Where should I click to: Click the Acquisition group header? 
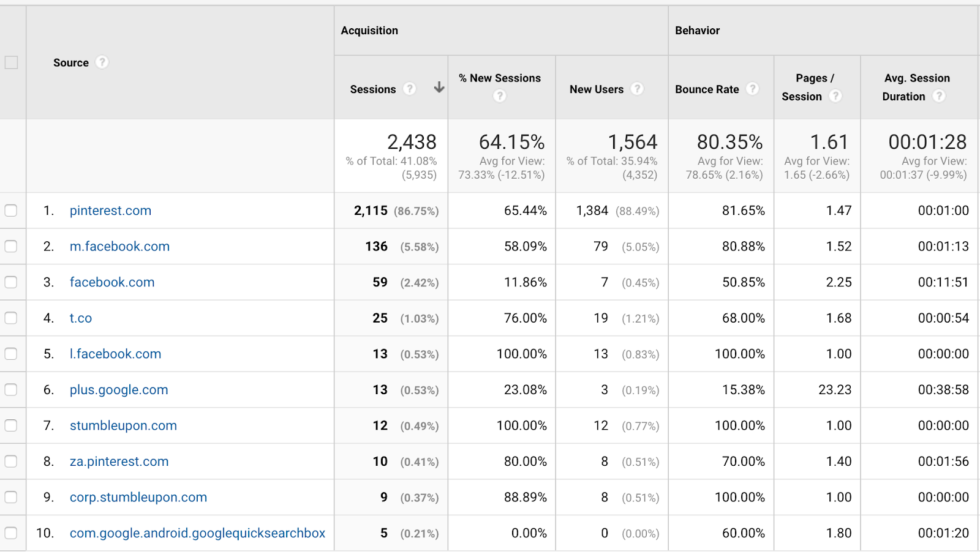pyautogui.click(x=369, y=31)
